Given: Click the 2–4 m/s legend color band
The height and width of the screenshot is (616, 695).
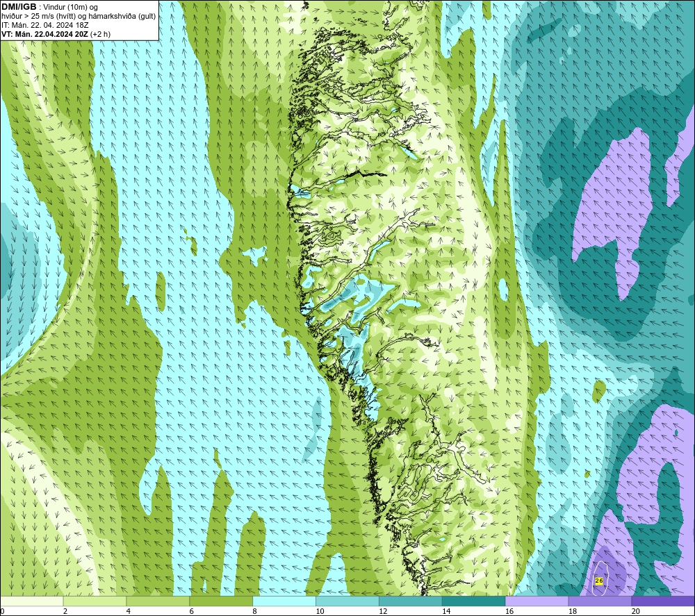Looking at the screenshot, I should [95, 601].
